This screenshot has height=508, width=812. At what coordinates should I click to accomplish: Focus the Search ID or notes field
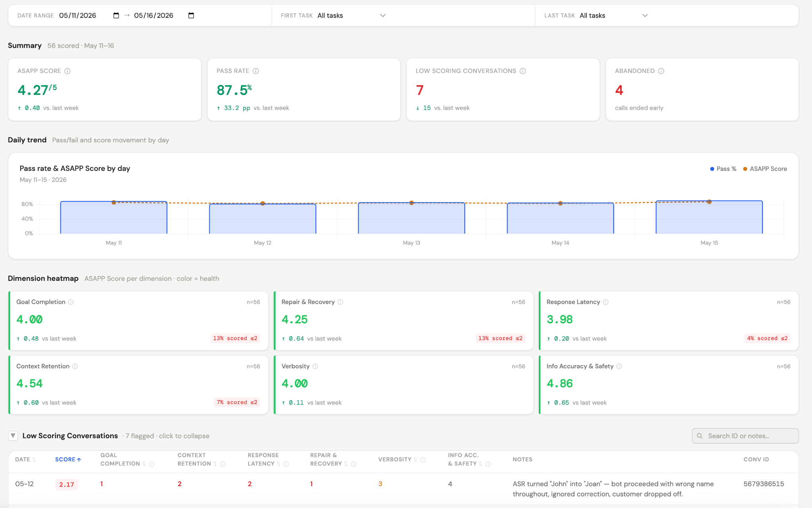[745, 436]
